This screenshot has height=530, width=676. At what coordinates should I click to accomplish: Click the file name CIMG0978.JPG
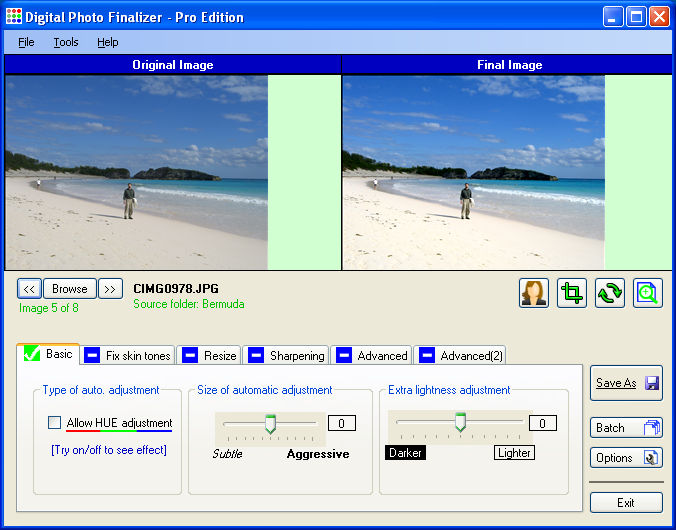tap(176, 289)
